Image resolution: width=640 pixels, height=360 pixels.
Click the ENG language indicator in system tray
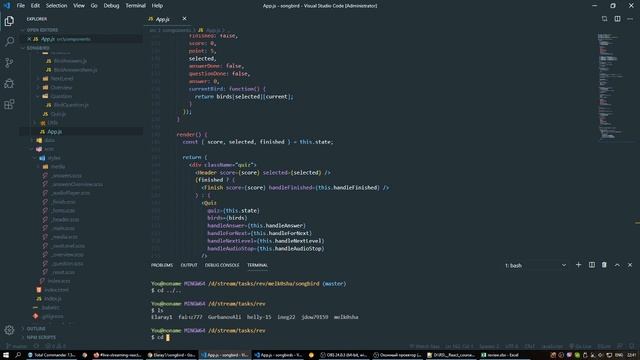click(619, 355)
